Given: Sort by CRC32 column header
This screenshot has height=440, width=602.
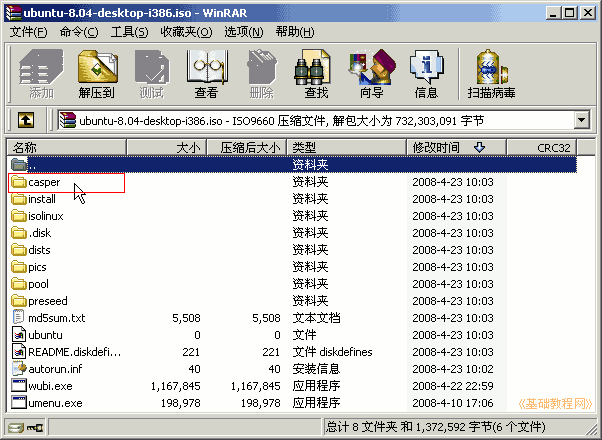Looking at the screenshot, I should (x=542, y=147).
